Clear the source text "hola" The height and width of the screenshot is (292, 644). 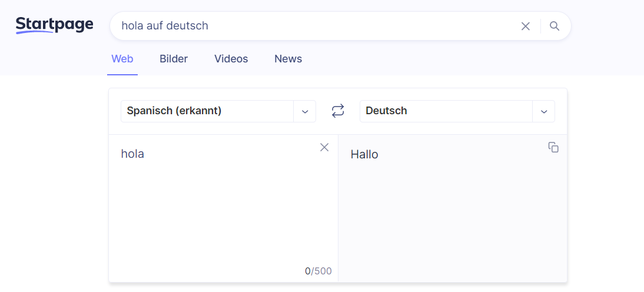(x=324, y=147)
